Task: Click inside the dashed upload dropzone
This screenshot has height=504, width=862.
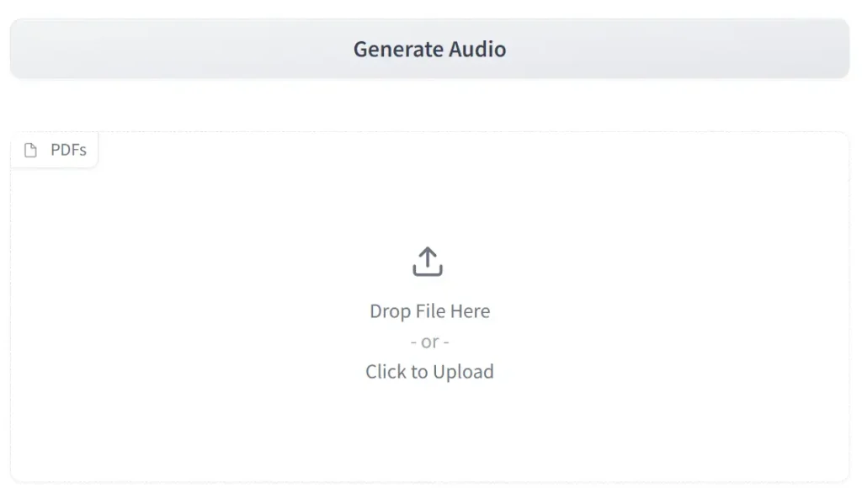Action: tap(429, 303)
